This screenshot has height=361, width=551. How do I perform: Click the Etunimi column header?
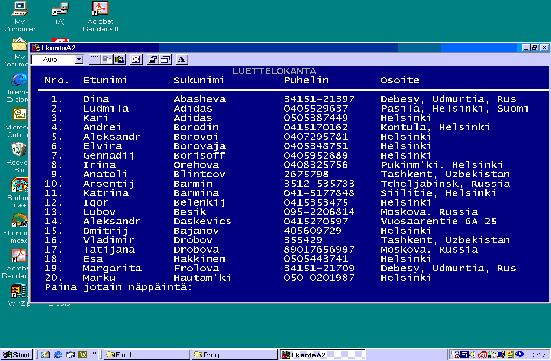coord(105,80)
